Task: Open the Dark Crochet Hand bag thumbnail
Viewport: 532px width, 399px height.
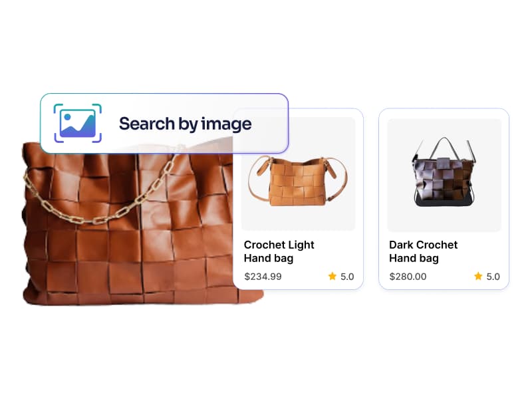Action: [444, 175]
